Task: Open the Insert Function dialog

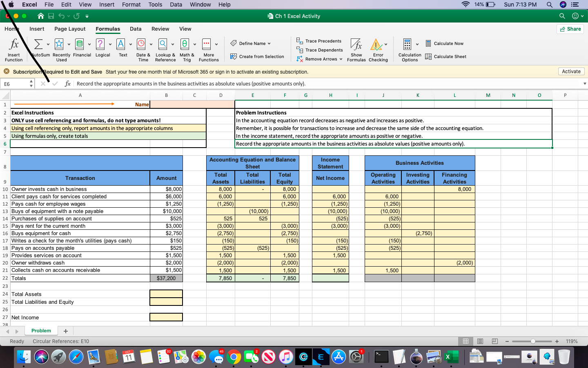Action: click(13, 49)
